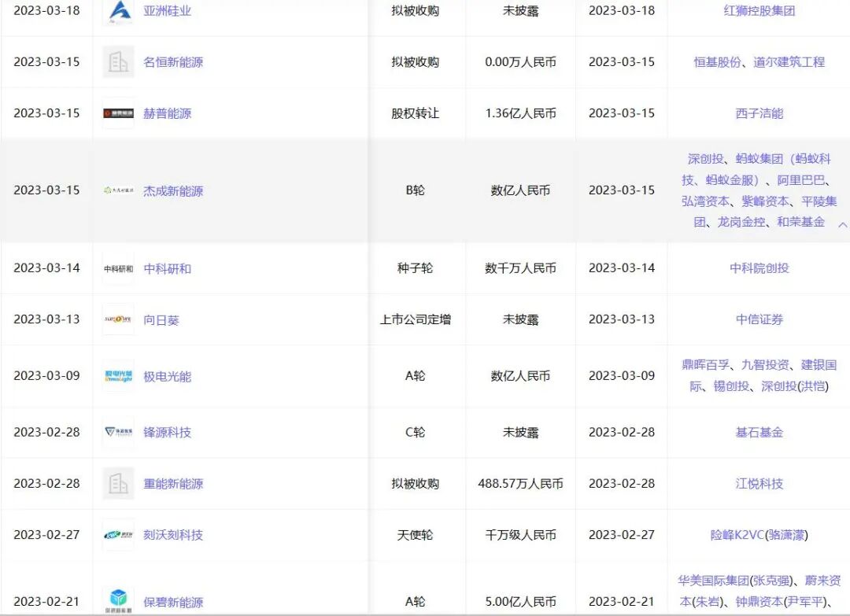This screenshot has width=850, height=616.
Task: Click the 杰成新能源 company logo
Action: click(117, 191)
